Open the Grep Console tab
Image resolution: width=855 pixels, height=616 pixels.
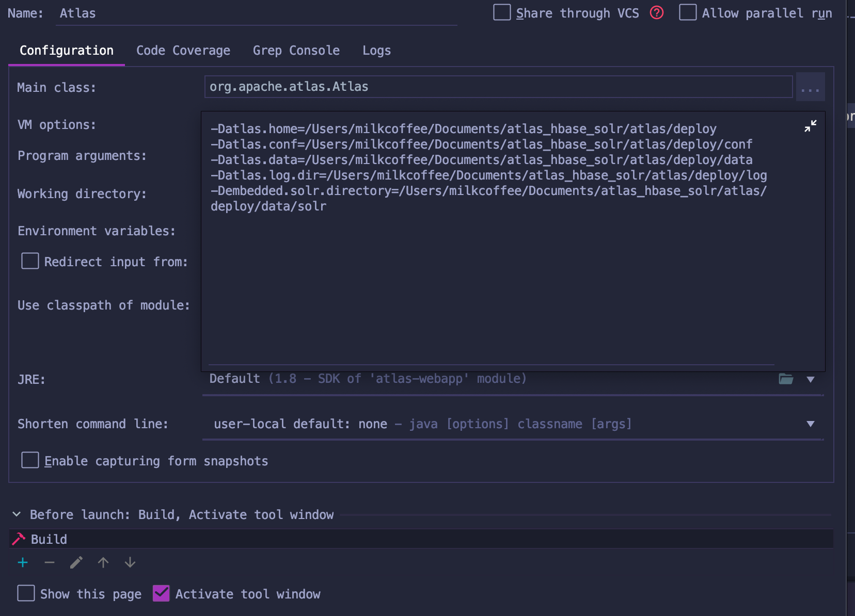296,51
